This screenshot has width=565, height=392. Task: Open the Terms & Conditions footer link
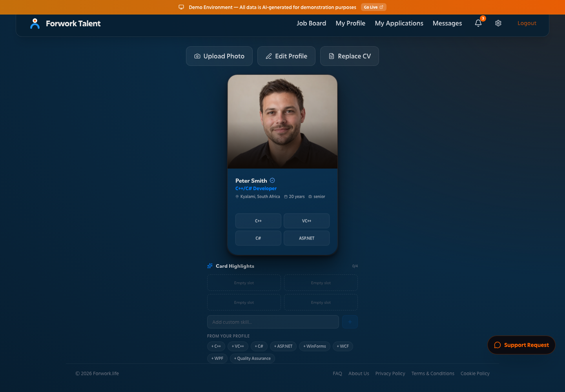click(x=433, y=374)
